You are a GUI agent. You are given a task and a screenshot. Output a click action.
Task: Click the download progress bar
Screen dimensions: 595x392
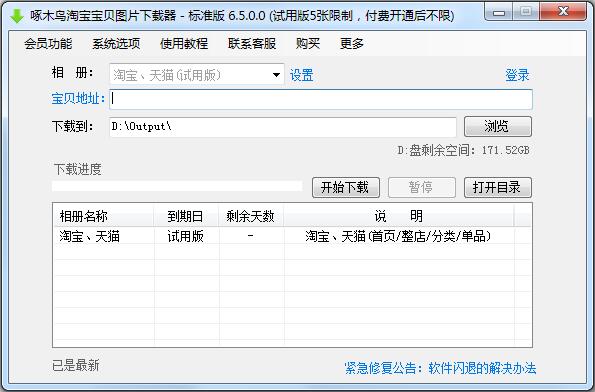pyautogui.click(x=177, y=186)
